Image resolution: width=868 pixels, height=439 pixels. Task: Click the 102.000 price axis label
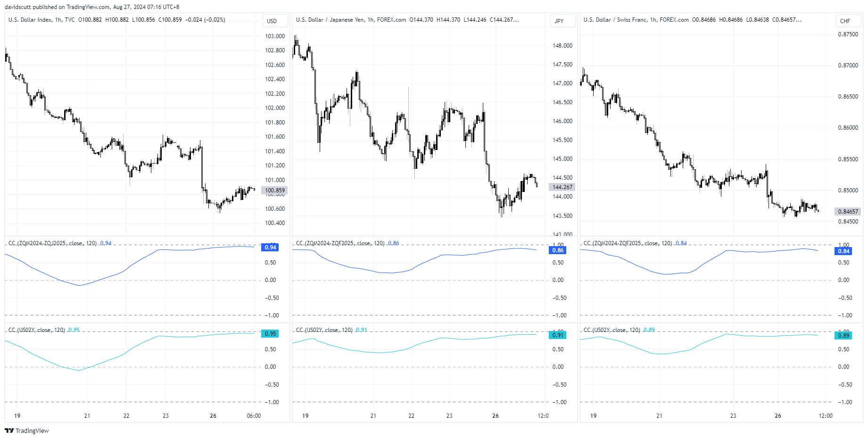point(275,108)
